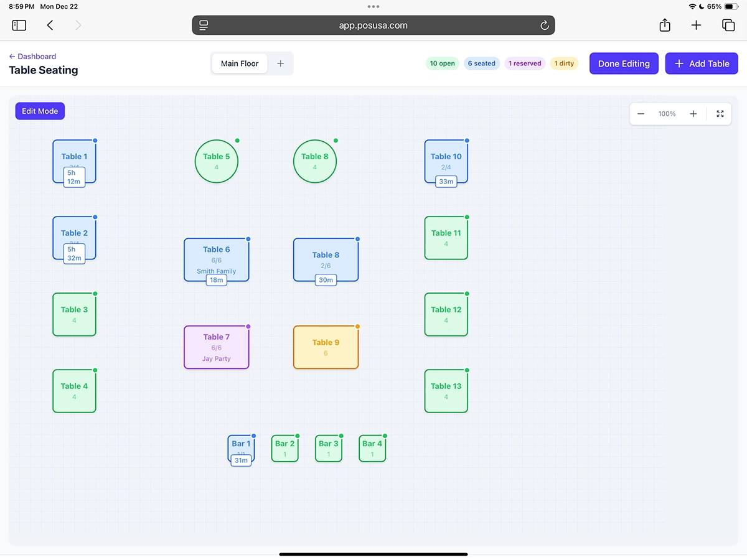Toggle the Edit Mode badge
This screenshot has width=747, height=560.
coord(40,111)
